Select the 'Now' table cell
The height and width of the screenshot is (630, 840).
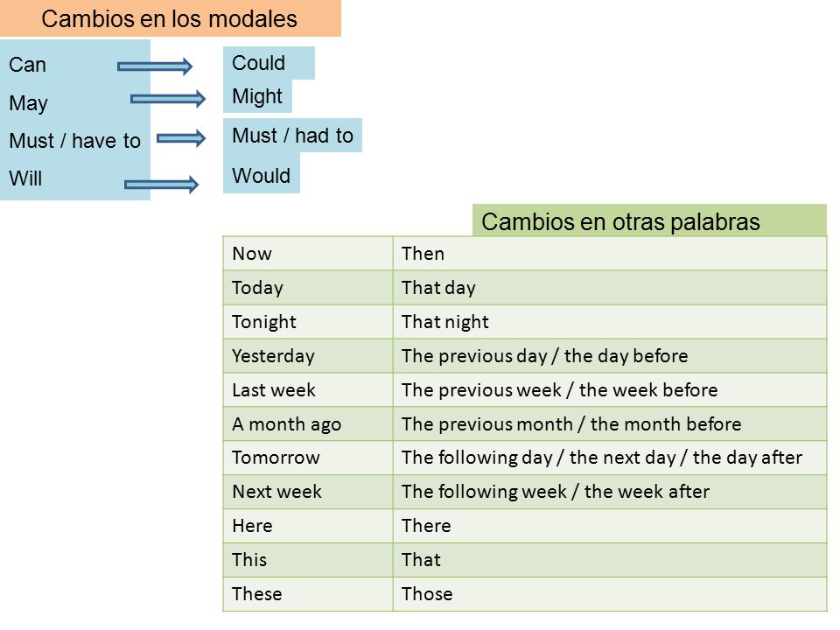click(x=308, y=254)
